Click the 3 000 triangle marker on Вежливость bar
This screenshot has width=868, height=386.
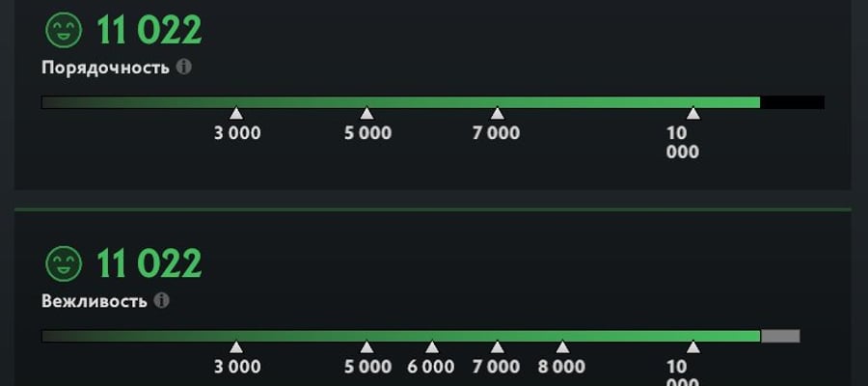tap(236, 347)
